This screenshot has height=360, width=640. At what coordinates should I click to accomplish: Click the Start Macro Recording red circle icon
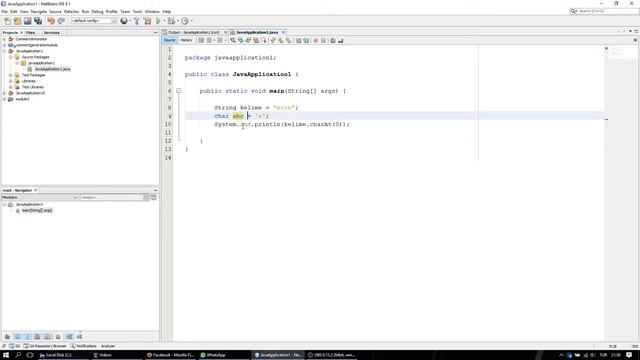point(316,40)
